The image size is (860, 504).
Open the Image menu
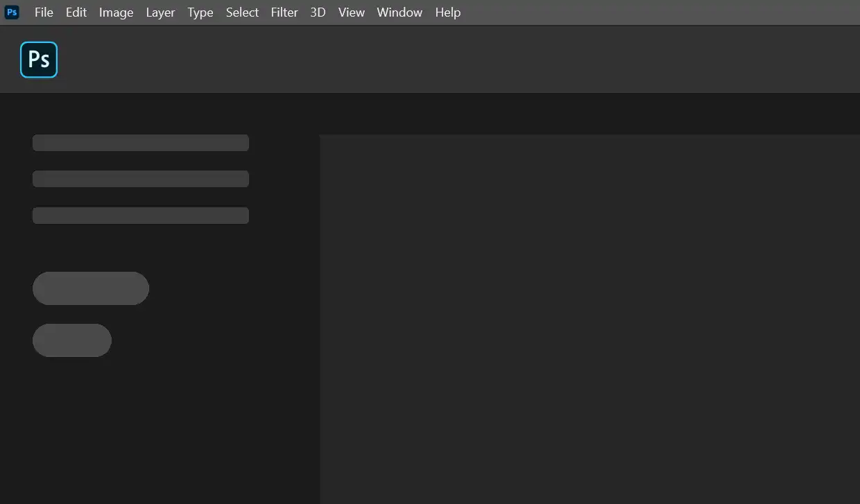(116, 12)
